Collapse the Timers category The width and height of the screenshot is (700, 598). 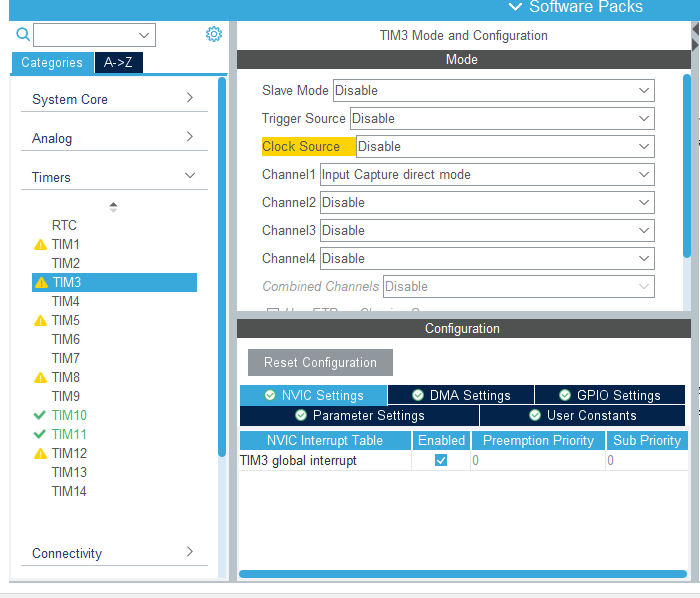[114, 177]
